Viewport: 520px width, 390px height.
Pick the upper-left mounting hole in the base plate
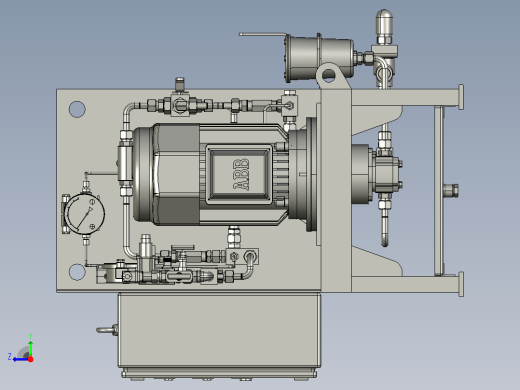tap(77, 109)
